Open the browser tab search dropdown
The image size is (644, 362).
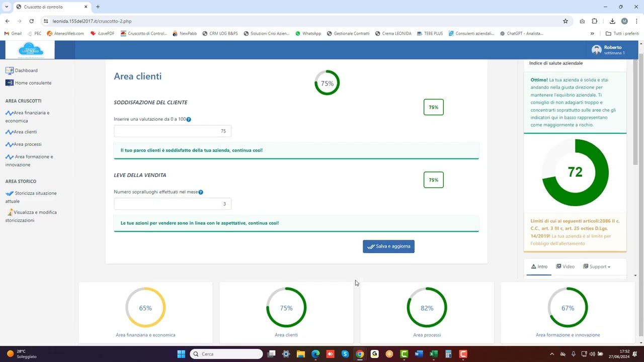7,7
